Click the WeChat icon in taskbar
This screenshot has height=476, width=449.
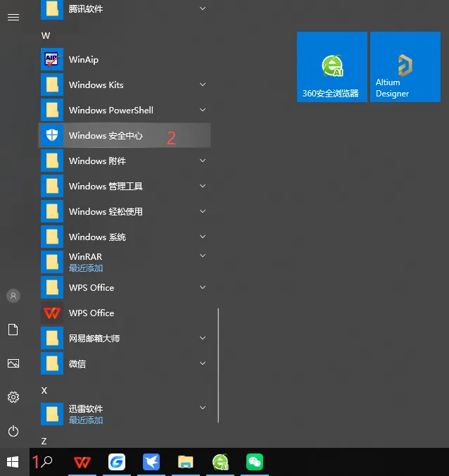point(255,462)
